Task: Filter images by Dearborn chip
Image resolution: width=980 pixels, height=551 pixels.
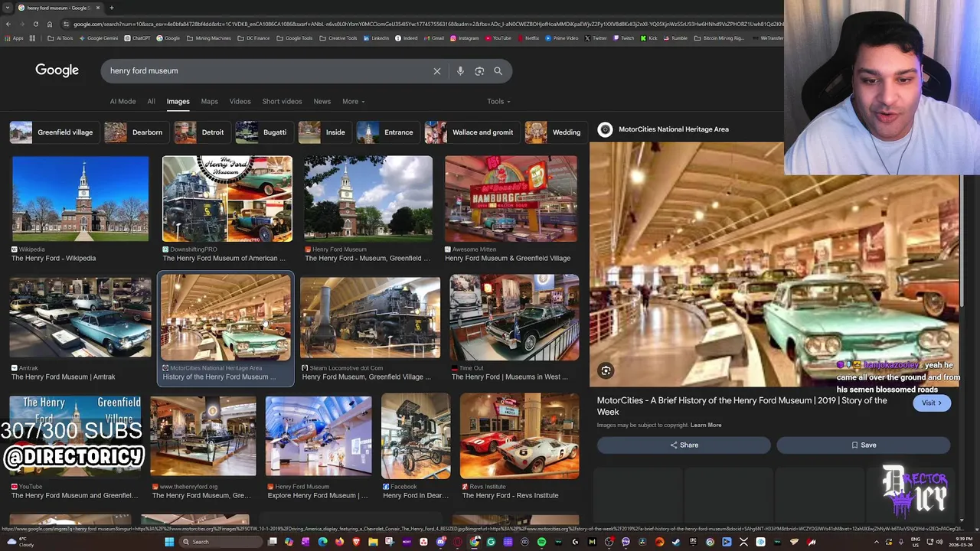Action: (x=135, y=132)
